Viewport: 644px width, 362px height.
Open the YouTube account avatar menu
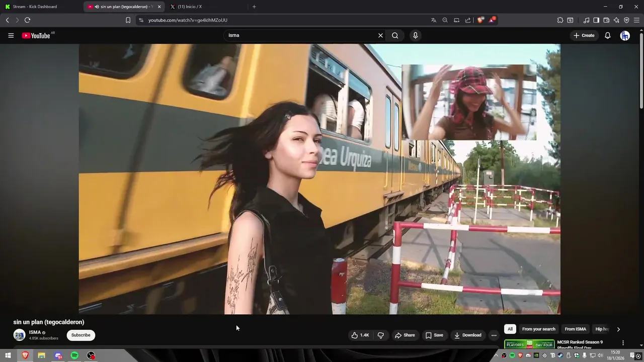[625, 35]
